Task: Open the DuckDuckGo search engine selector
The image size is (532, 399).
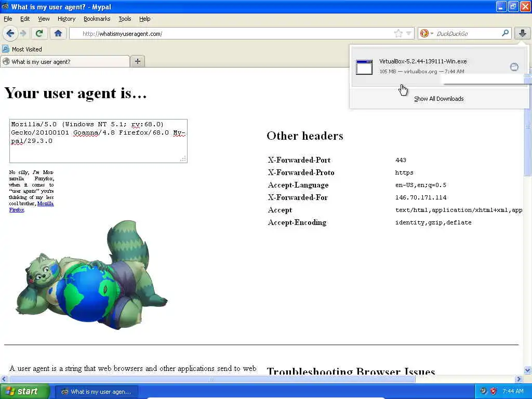Action: (426, 33)
